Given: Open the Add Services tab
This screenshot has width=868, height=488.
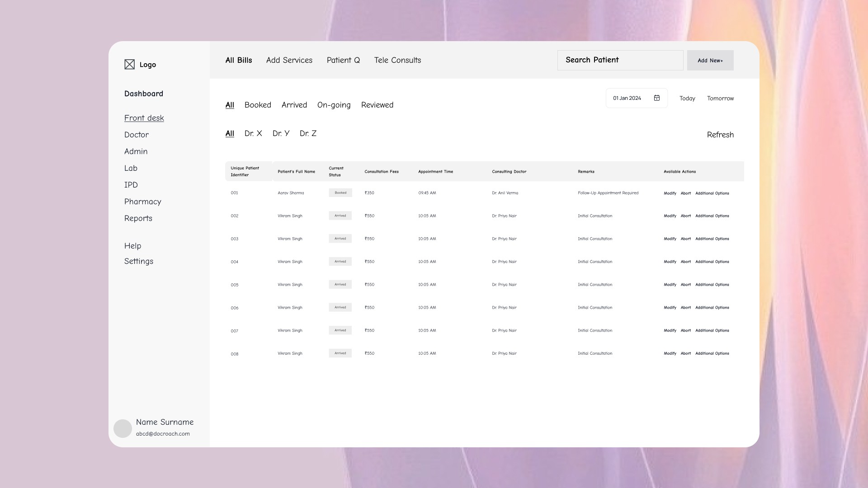Looking at the screenshot, I should pos(289,60).
